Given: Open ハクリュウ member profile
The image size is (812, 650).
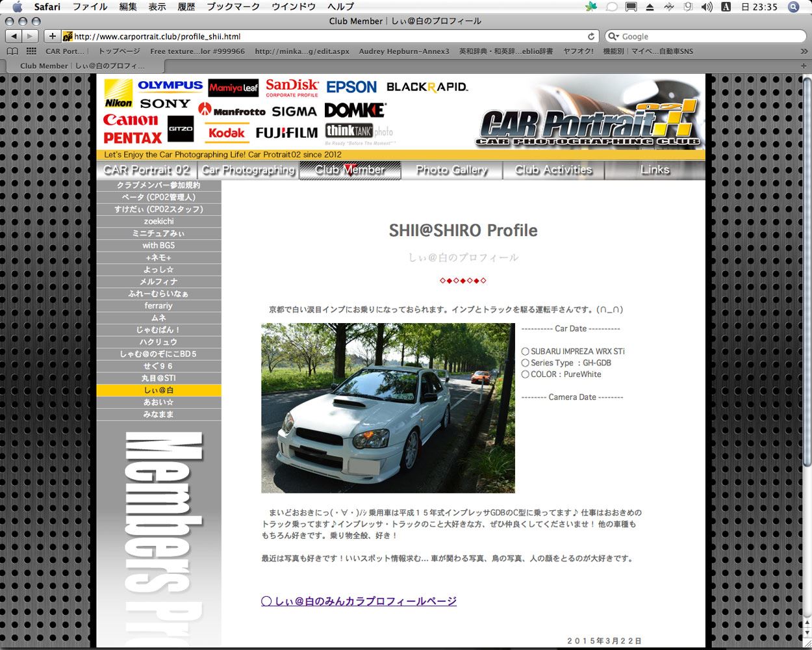Looking at the screenshot, I should tap(159, 342).
